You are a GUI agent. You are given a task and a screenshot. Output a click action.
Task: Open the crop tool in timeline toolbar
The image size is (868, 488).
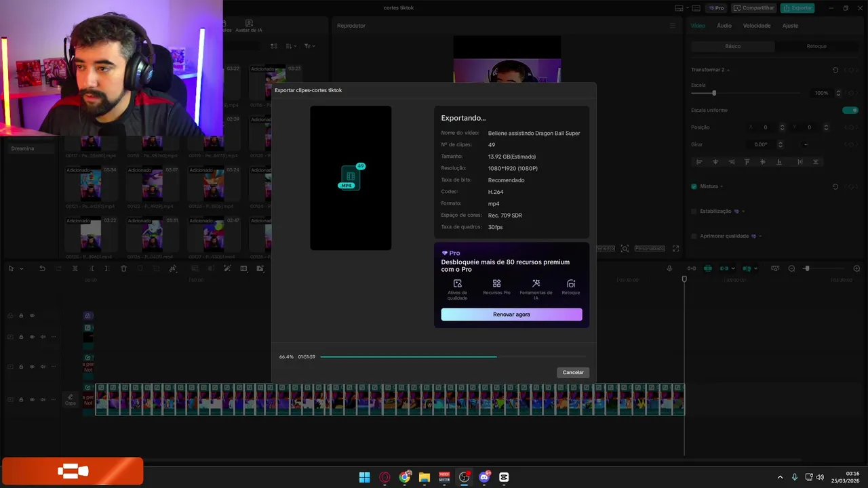[156, 268]
